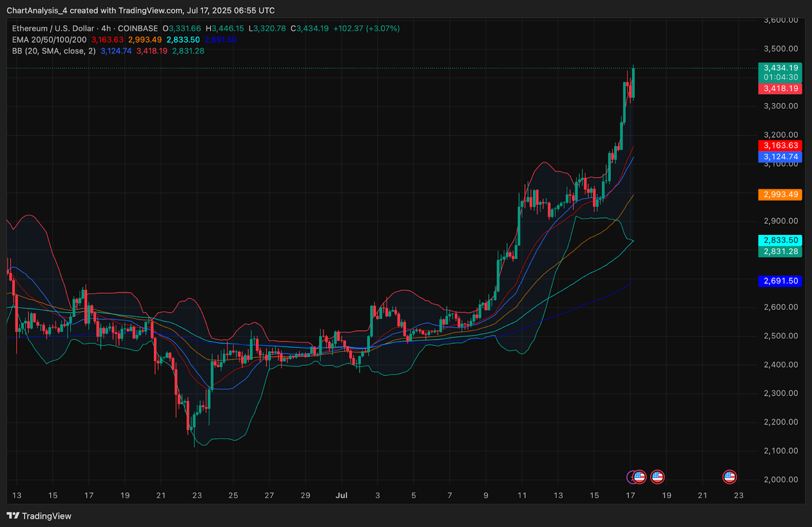
Task: Click the purple lightning event icon near date 17
Action: [x=631, y=477]
